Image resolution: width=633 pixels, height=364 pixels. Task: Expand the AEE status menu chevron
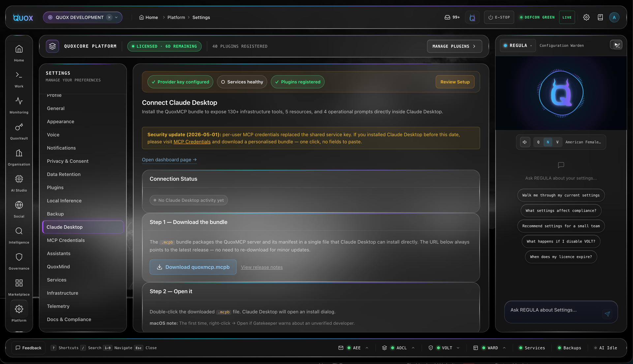click(367, 348)
